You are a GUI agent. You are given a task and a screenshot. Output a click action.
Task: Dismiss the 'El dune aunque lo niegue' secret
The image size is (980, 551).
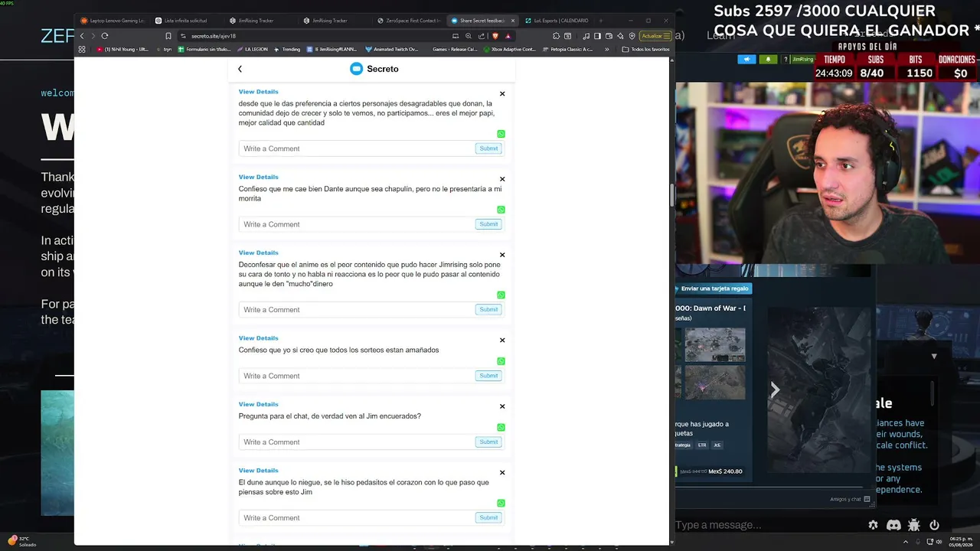click(502, 472)
